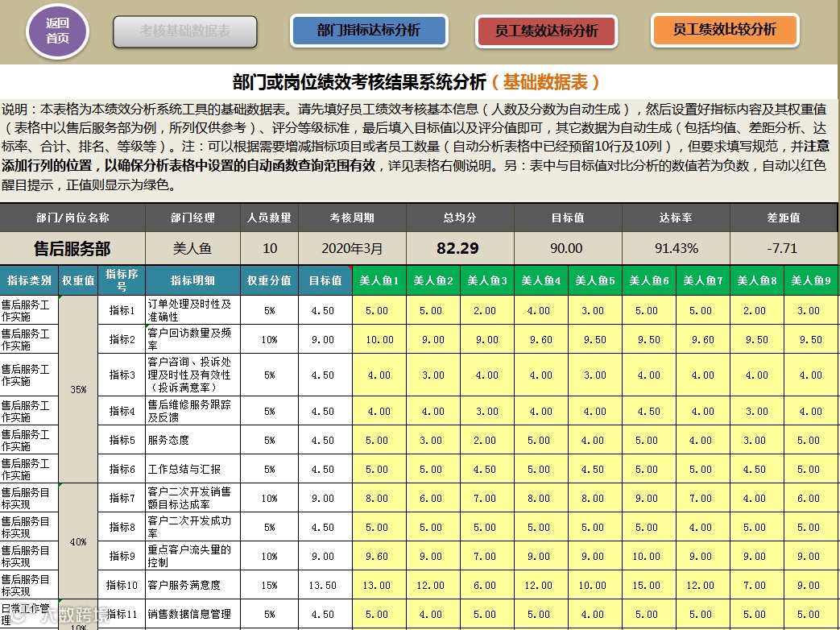
Task: Select 美人鱼3 score 6.00 for 指标10
Action: pos(487,585)
